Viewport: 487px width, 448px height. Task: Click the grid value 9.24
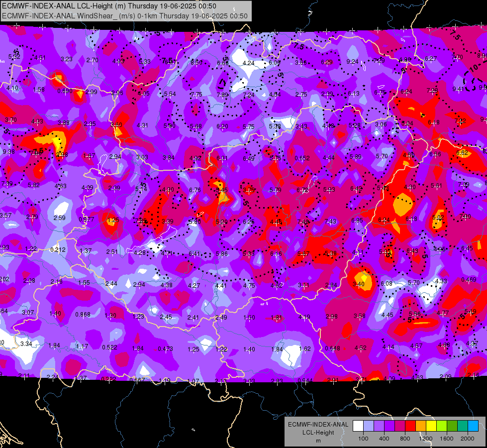[353, 62]
